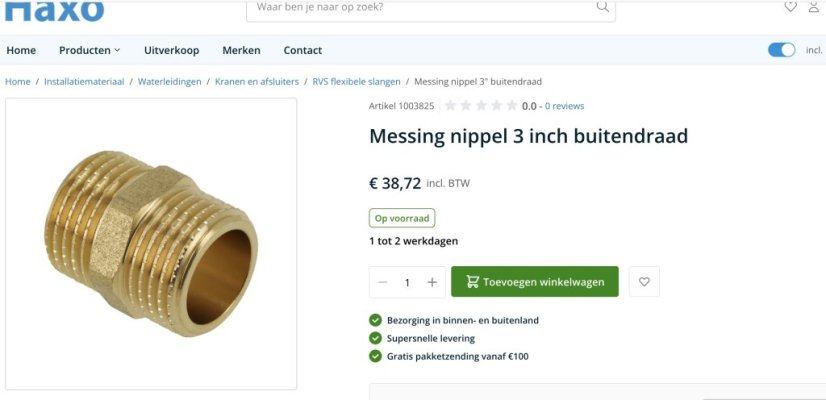Click the search input field
The width and height of the screenshot is (826, 400).
click(420, 8)
